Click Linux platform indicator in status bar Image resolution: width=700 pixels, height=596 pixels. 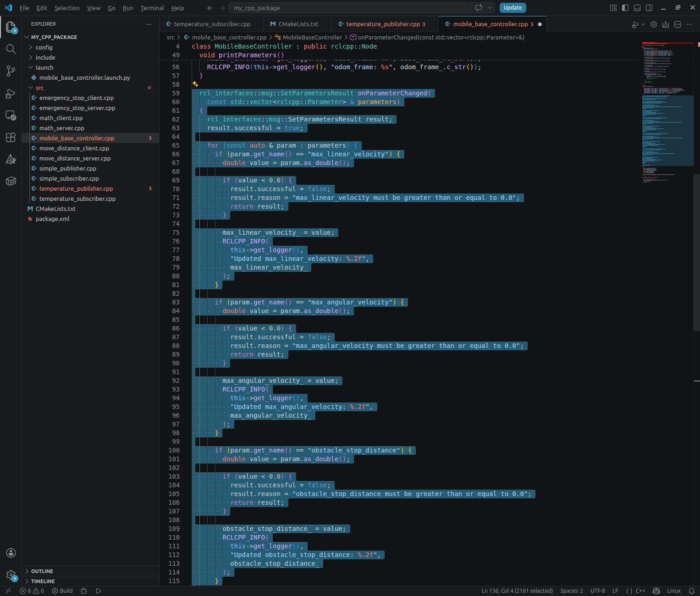coord(673,591)
